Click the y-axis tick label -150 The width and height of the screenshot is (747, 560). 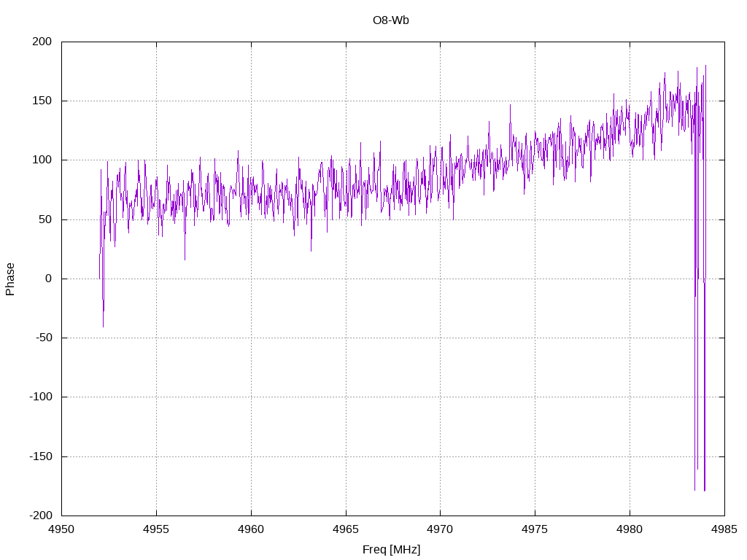tap(41, 456)
